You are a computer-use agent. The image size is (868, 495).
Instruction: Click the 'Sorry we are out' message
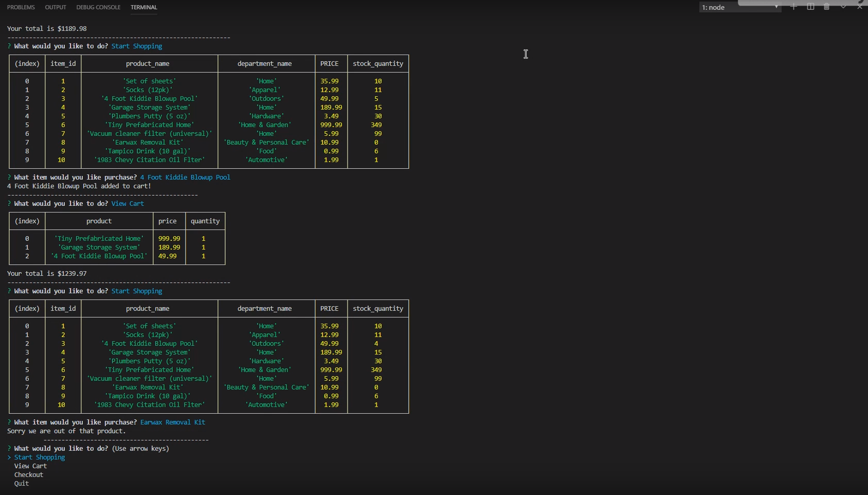click(66, 431)
